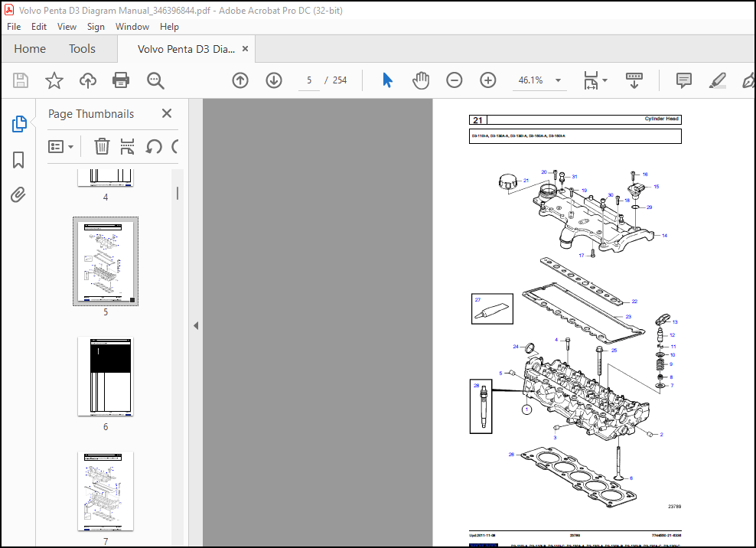This screenshot has width=756, height=548.
Task: Open the File menu
Action: (14, 27)
